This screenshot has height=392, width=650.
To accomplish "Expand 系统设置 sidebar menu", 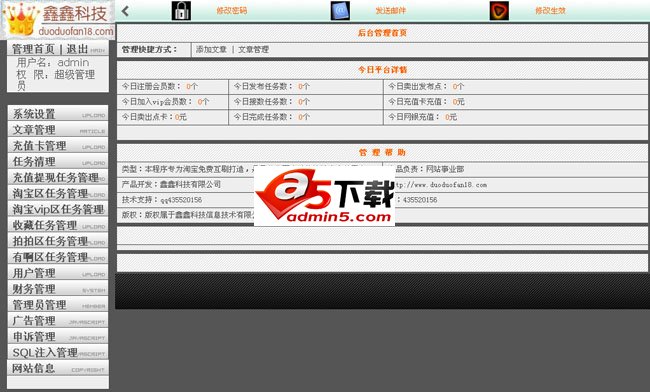I will (58, 113).
